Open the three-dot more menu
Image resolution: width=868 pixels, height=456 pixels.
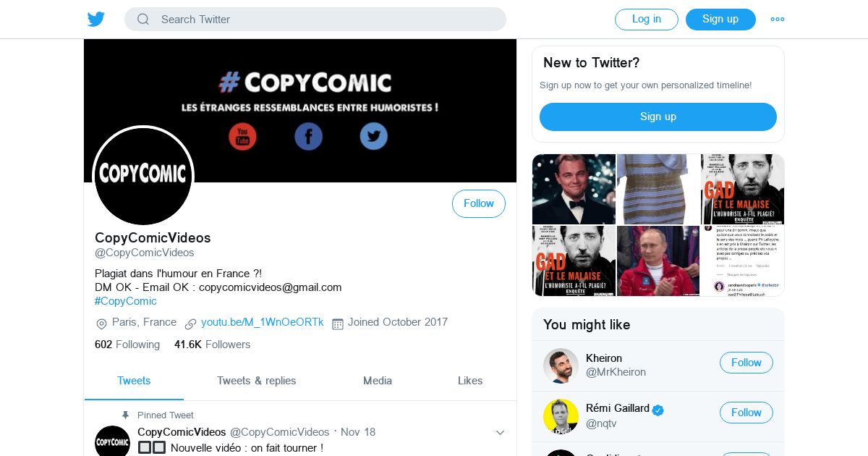point(778,20)
